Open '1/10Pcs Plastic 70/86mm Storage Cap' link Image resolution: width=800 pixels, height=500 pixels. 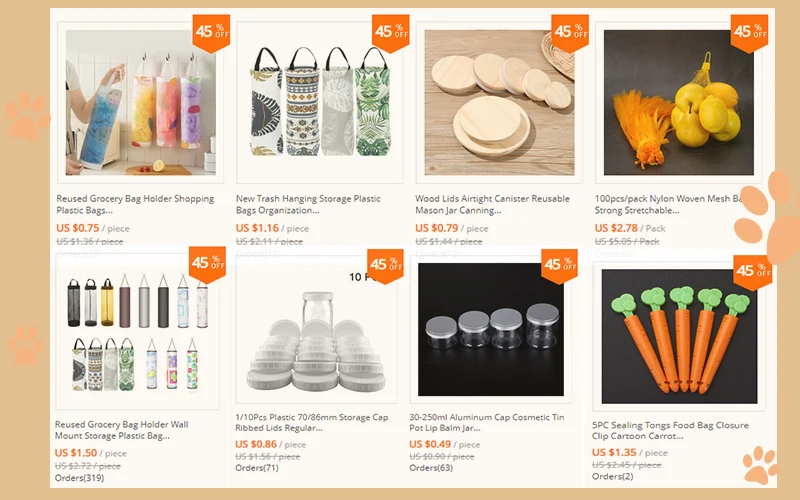[312, 422]
